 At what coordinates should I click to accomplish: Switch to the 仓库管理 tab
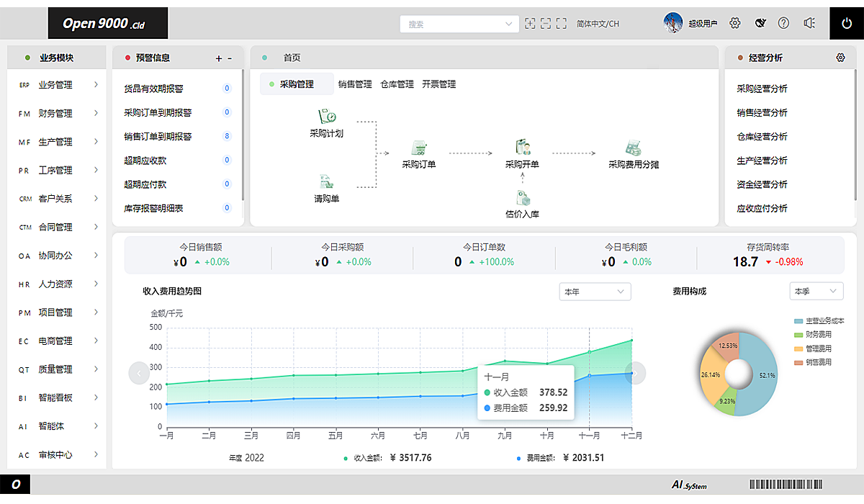[397, 84]
